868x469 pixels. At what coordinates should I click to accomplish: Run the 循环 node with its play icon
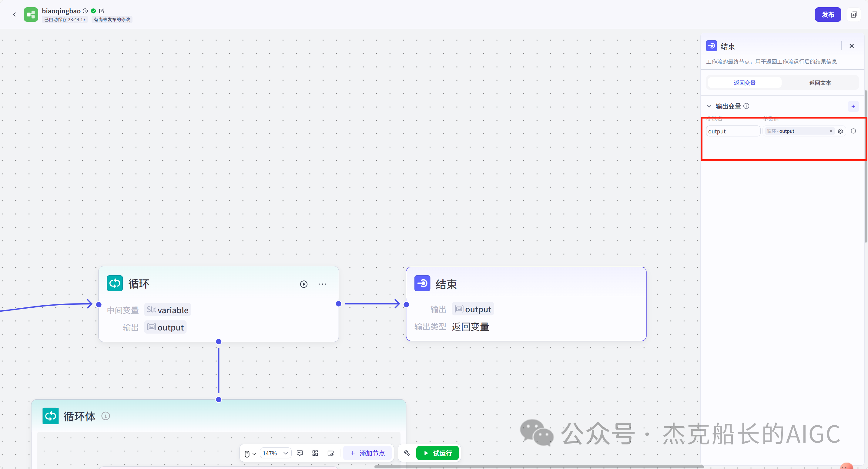click(304, 284)
